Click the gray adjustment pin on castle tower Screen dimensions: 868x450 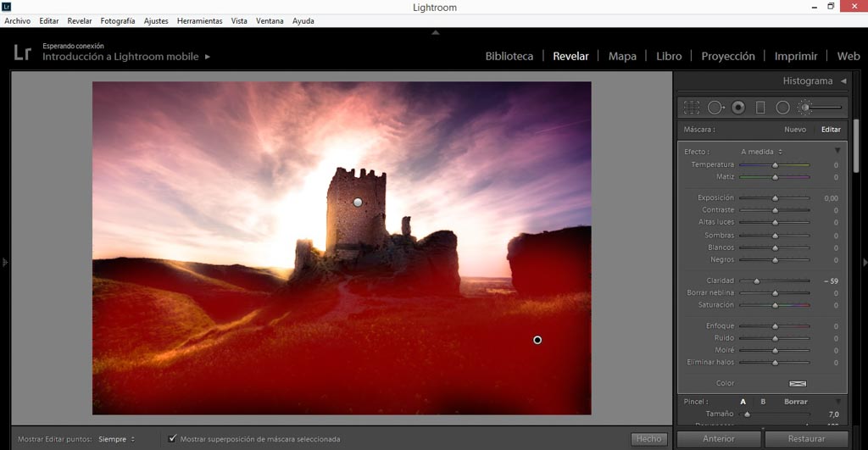pyautogui.click(x=358, y=203)
